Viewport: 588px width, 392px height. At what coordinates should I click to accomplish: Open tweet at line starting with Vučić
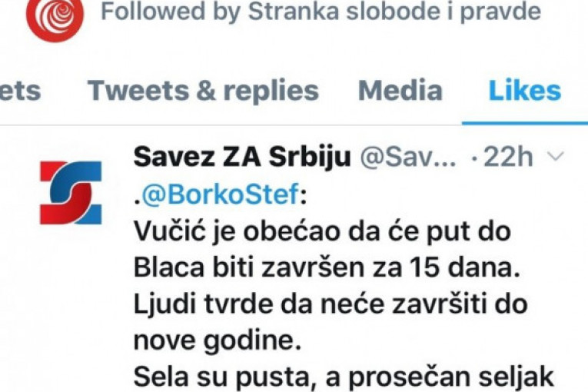323,231
